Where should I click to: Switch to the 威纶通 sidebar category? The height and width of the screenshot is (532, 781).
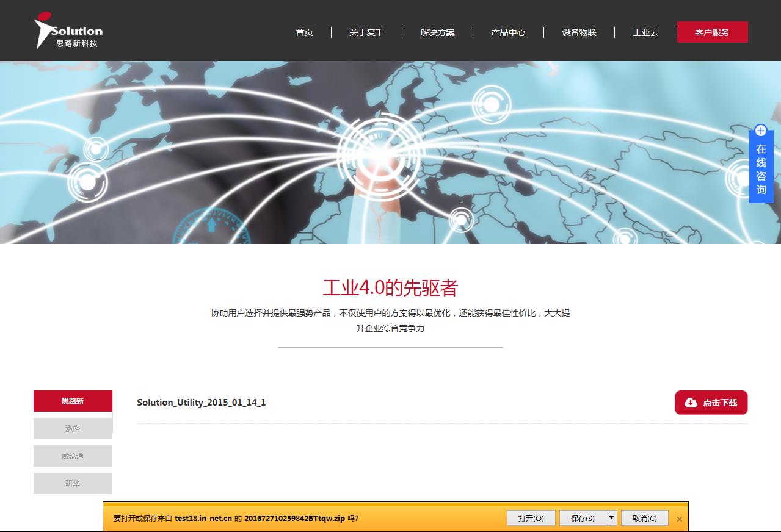(73, 456)
